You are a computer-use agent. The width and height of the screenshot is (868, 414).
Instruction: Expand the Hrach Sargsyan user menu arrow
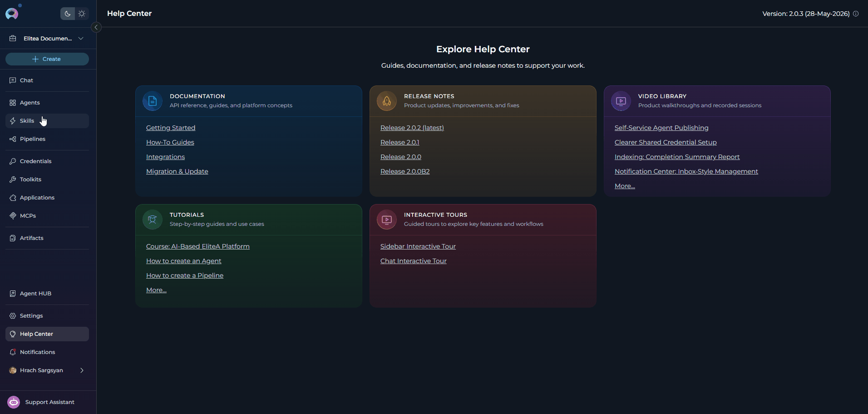pos(82,370)
